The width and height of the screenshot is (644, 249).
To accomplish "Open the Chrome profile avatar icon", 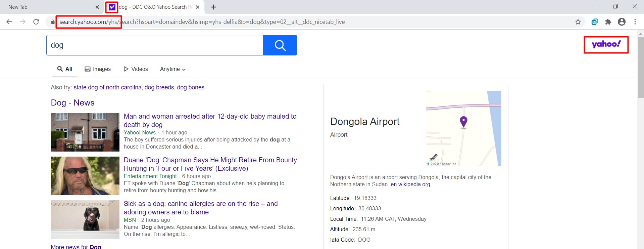I will (622, 22).
